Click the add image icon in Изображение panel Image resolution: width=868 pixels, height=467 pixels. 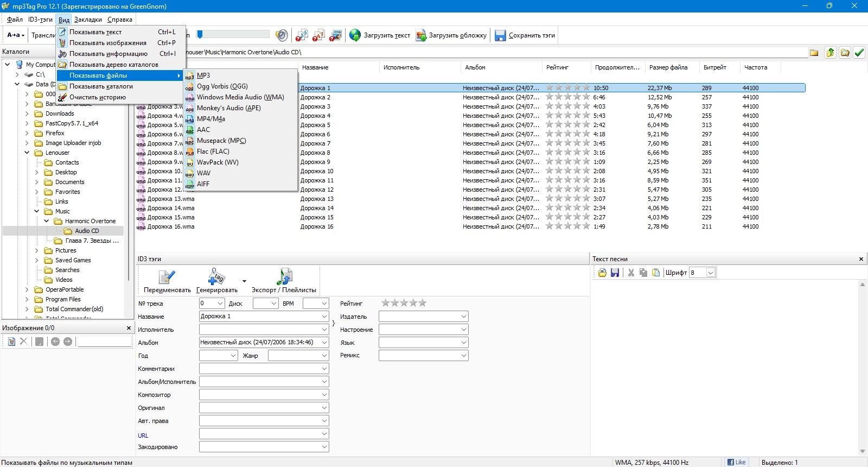[x=11, y=342]
